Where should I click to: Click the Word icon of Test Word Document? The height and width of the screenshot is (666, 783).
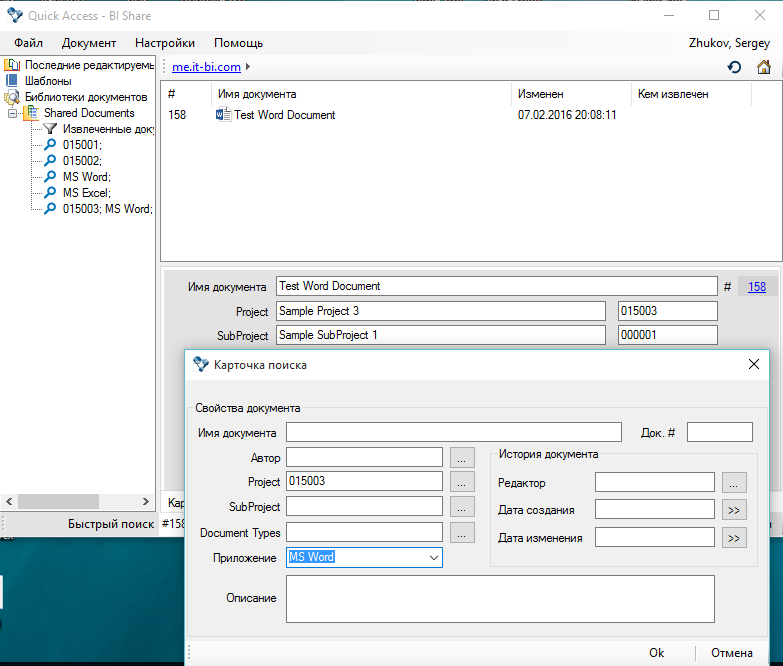(x=223, y=115)
